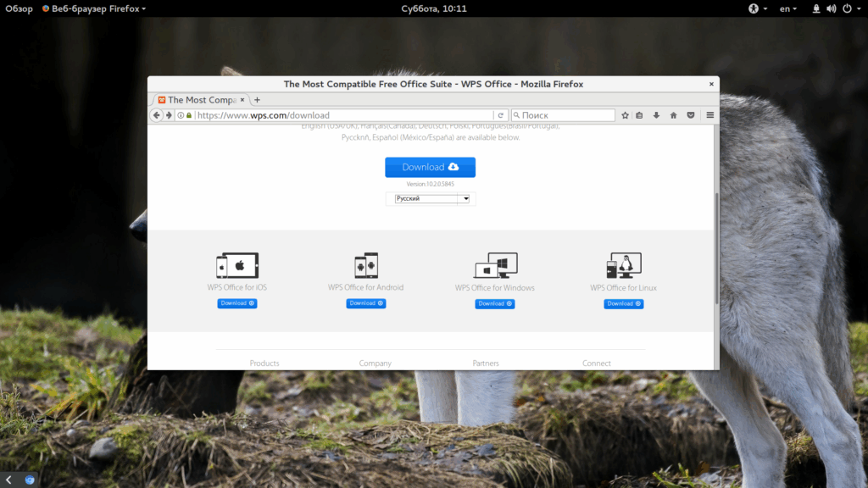Open a new tab with plus button
This screenshot has width=868, height=488.
(x=257, y=100)
